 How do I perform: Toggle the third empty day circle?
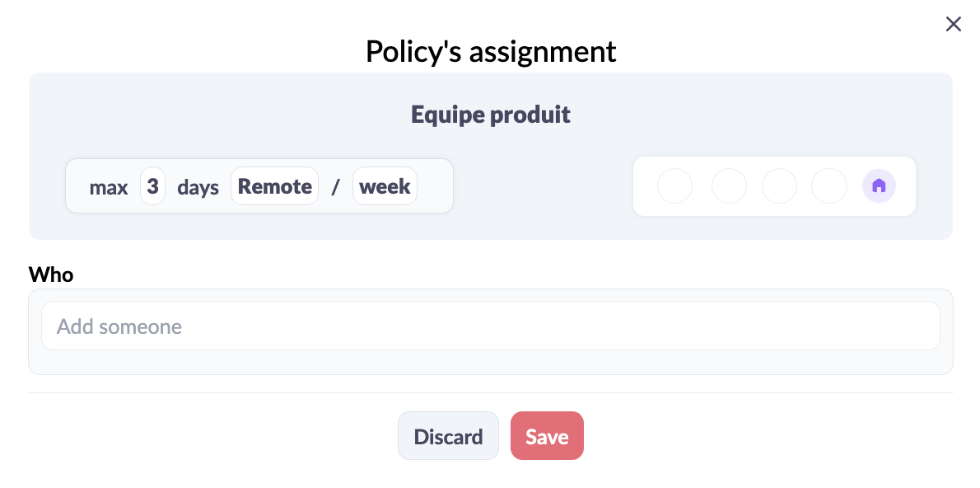pos(779,186)
